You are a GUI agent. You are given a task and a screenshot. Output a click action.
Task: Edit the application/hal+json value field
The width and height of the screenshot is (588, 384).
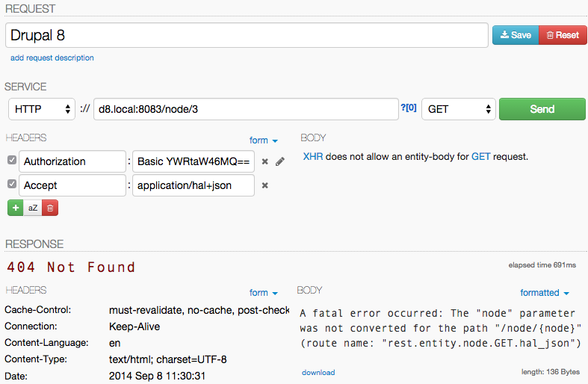(x=194, y=185)
